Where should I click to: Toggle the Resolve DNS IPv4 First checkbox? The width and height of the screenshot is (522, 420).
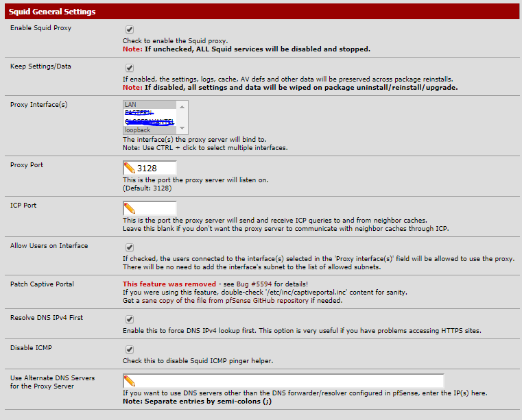click(x=130, y=319)
